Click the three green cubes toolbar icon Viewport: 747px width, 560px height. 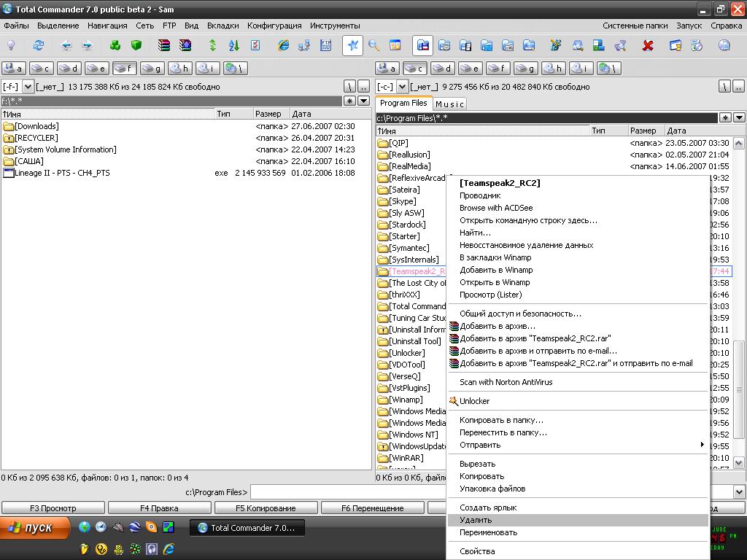[115, 45]
